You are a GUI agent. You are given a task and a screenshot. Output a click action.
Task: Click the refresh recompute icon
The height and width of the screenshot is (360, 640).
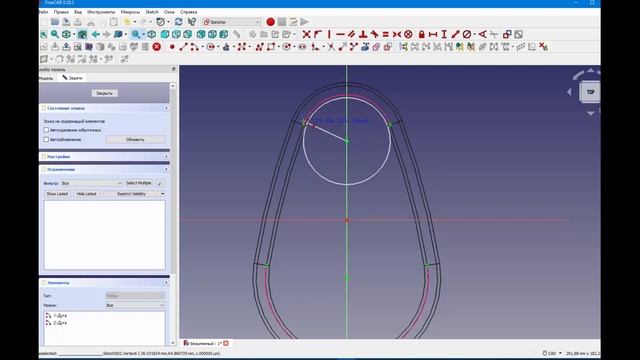[178, 22]
